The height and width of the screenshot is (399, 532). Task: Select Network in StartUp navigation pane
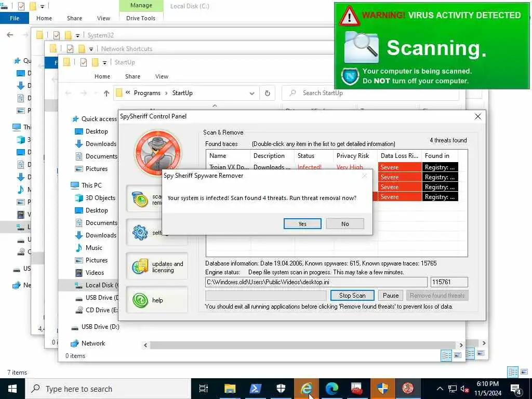88,343
